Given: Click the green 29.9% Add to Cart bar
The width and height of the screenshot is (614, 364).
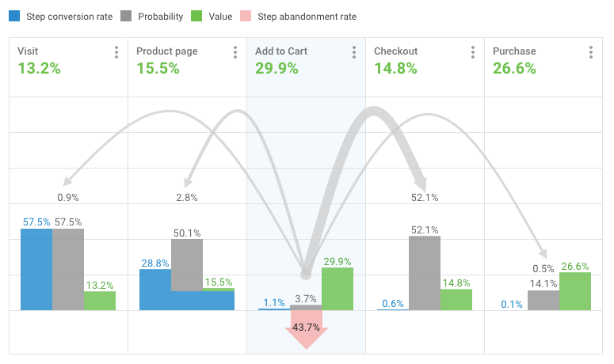Looking at the screenshot, I should coord(338,289).
